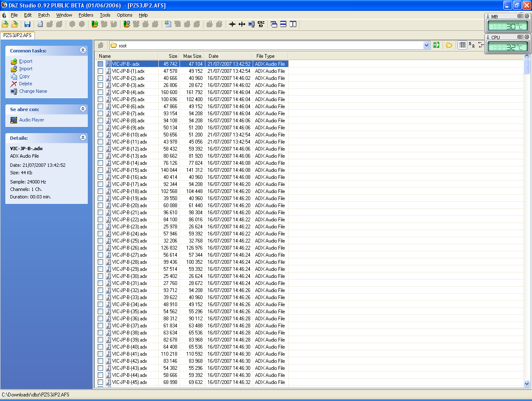Viewport: 532px width, 401px height.
Task: Tile windows vertically via toolbar icon
Action: click(x=293, y=24)
